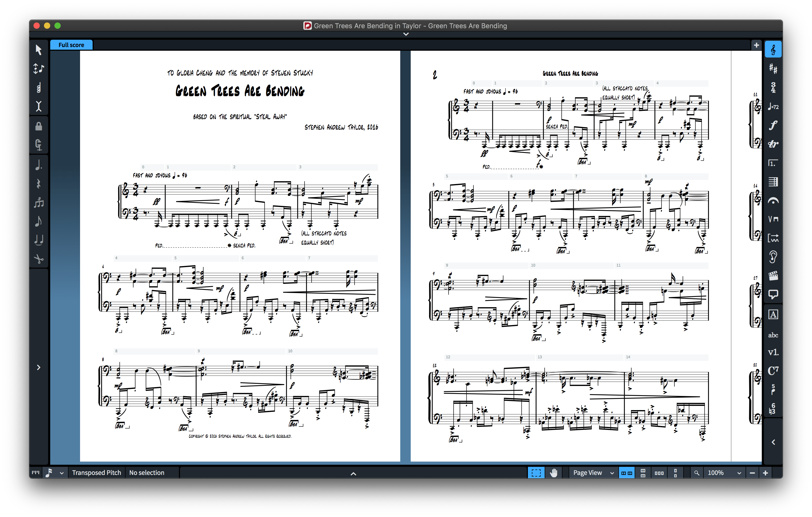The width and height of the screenshot is (812, 517).
Task: Click the copyright line at page bottom
Action: point(240,436)
